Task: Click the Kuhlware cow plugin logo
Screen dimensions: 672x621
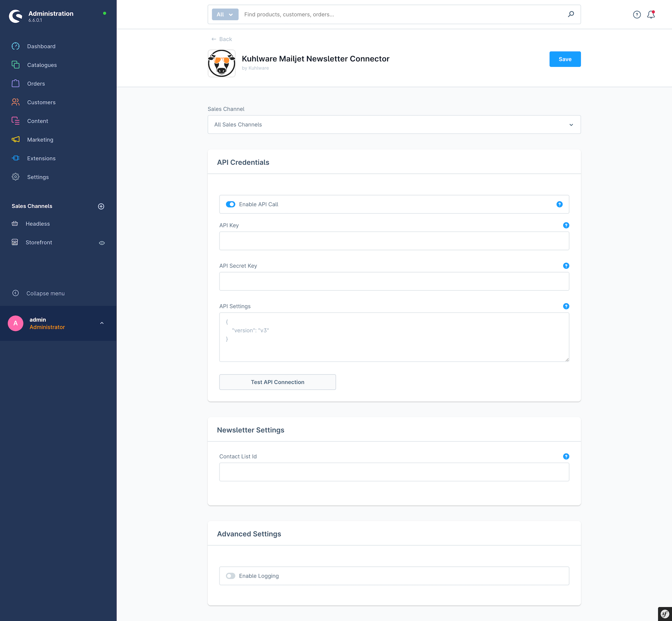Action: point(222,63)
